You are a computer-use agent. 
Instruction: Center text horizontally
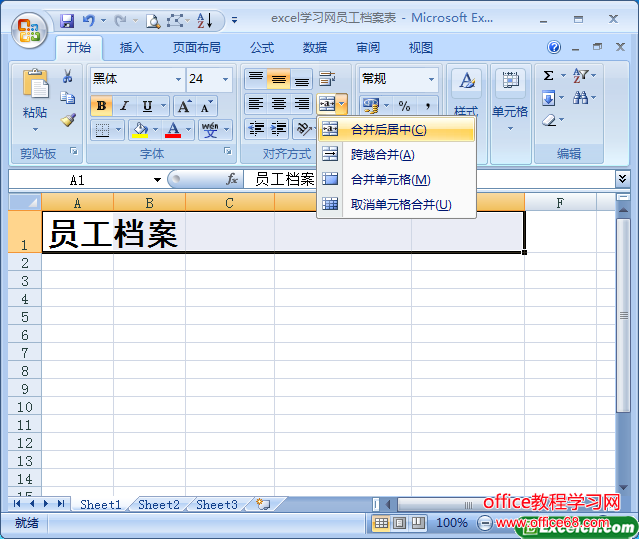click(279, 103)
